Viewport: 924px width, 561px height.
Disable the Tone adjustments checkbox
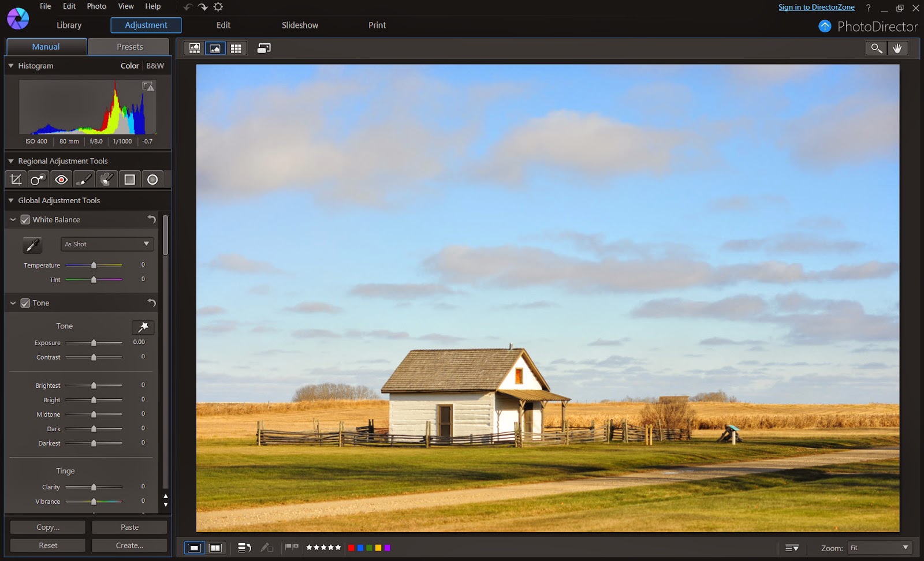point(25,302)
